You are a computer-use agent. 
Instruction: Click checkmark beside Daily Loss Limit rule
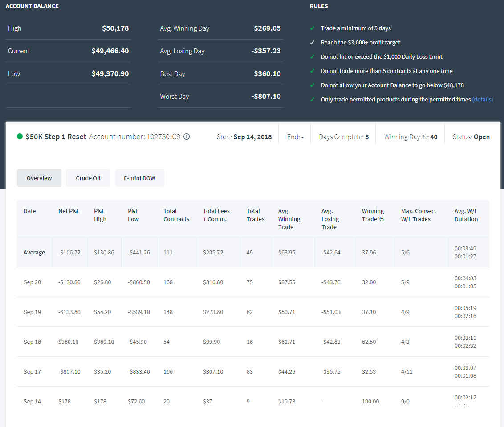pos(312,56)
